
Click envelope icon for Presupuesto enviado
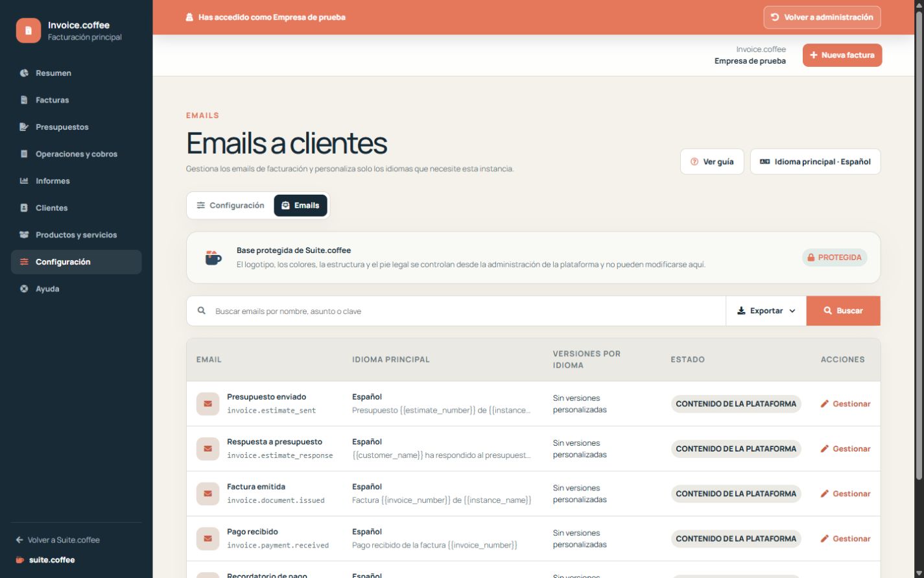pyautogui.click(x=207, y=403)
